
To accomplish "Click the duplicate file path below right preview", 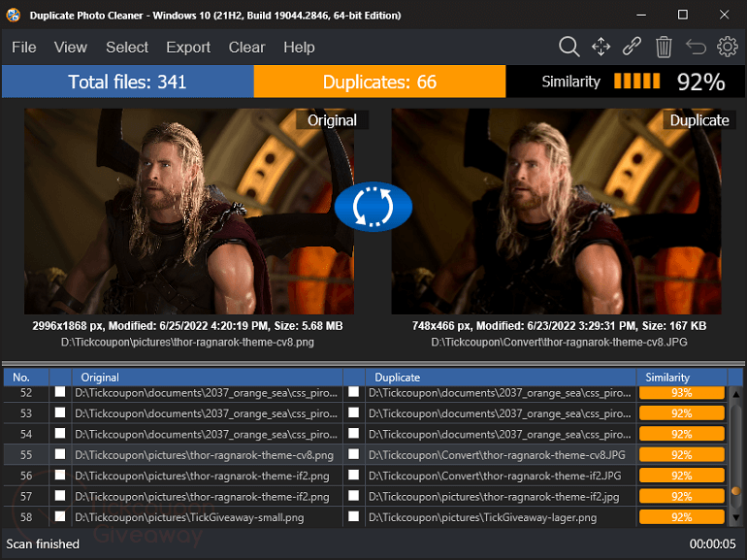I will point(559,343).
